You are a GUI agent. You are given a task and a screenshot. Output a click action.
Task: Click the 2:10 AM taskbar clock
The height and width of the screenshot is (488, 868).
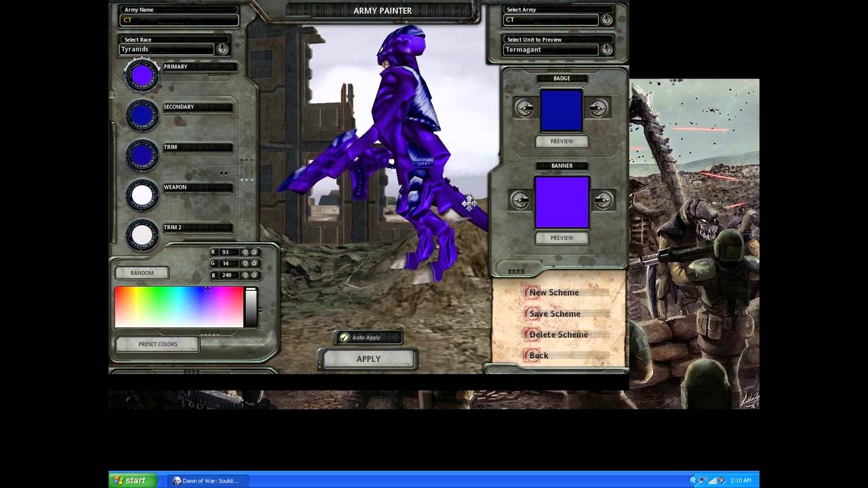[741, 481]
